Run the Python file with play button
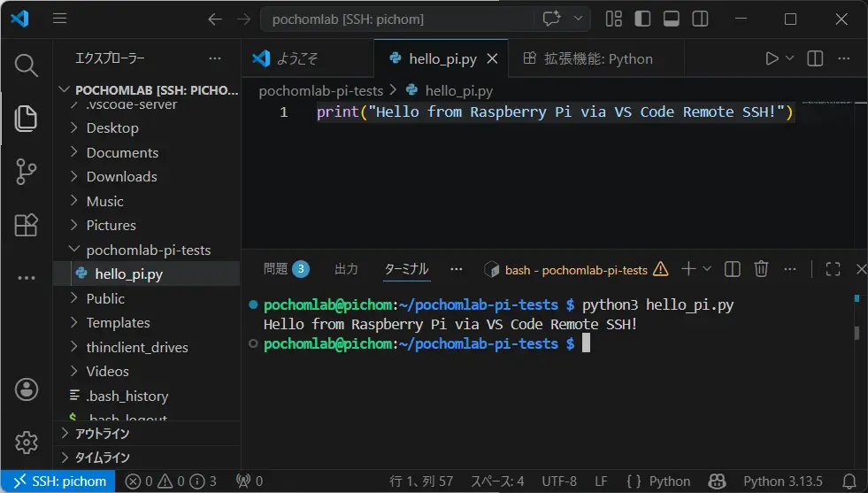The height and width of the screenshot is (493, 868). click(x=772, y=58)
